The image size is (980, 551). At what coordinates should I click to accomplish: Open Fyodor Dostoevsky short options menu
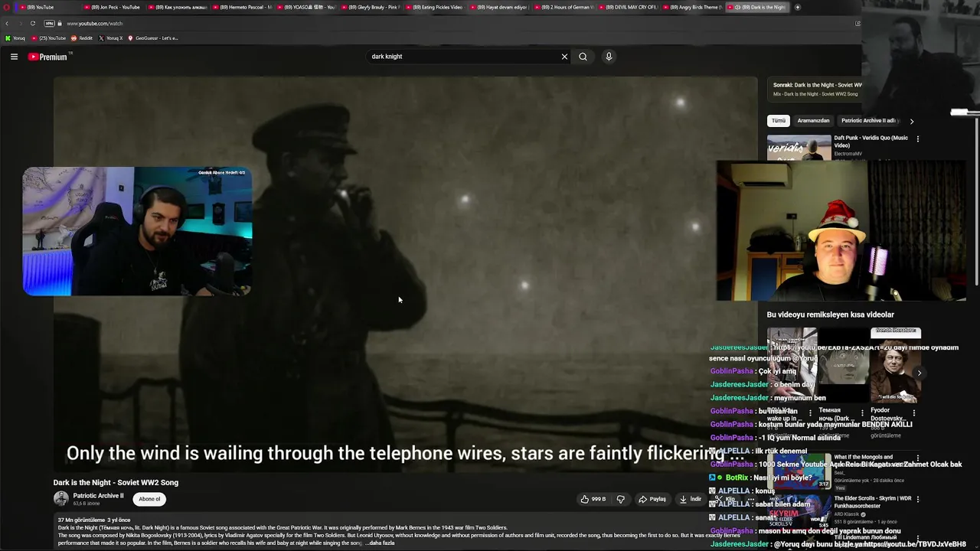[913, 412]
